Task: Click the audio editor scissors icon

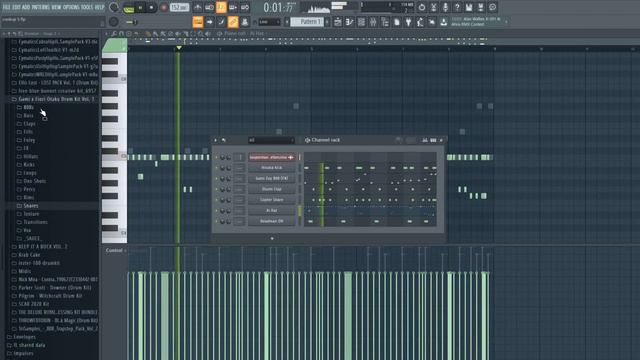Action: 433,7
